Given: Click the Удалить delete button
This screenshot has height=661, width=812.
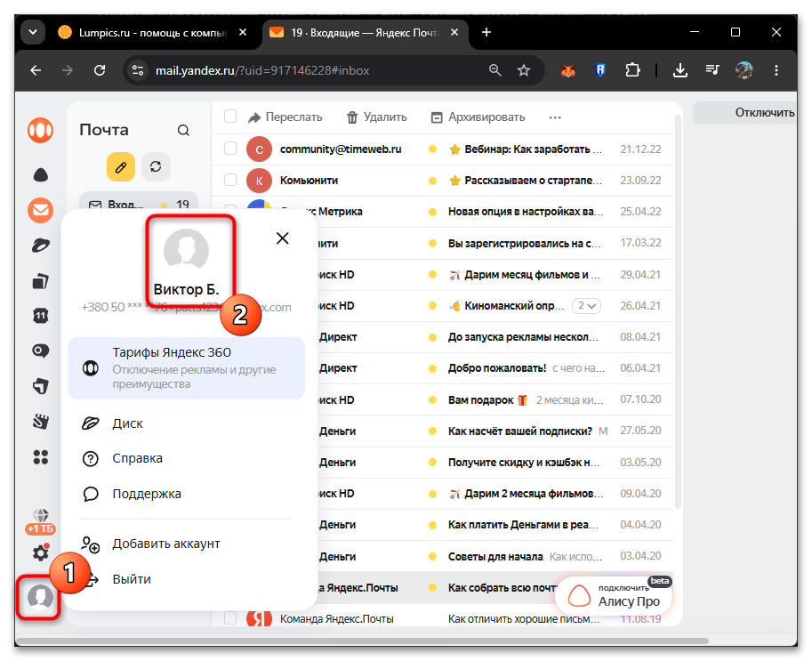Looking at the screenshot, I should [x=376, y=117].
